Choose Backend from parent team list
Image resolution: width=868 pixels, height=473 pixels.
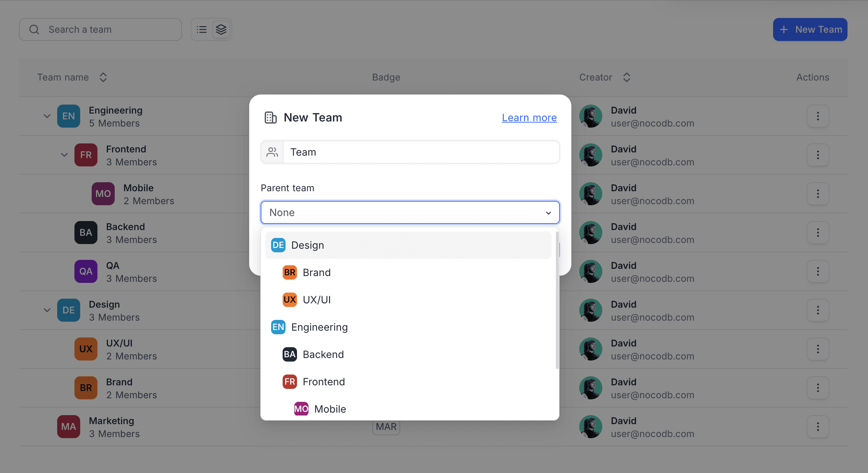pyautogui.click(x=323, y=354)
